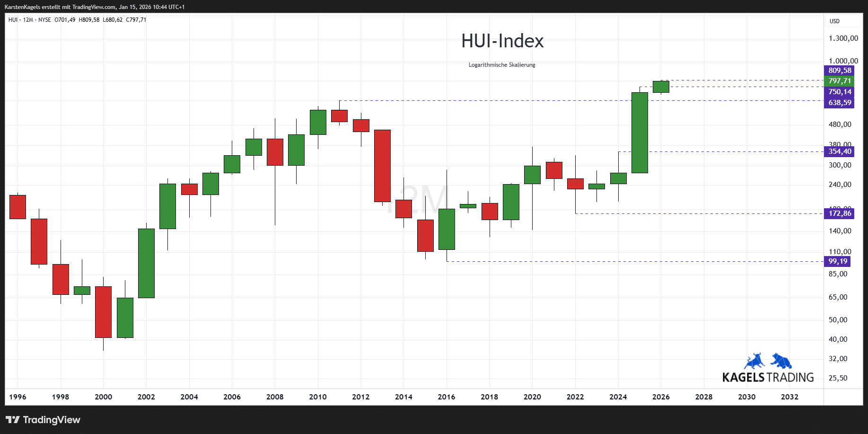868x434 pixels.
Task: Click the 354,40 price level label
Action: coord(840,151)
